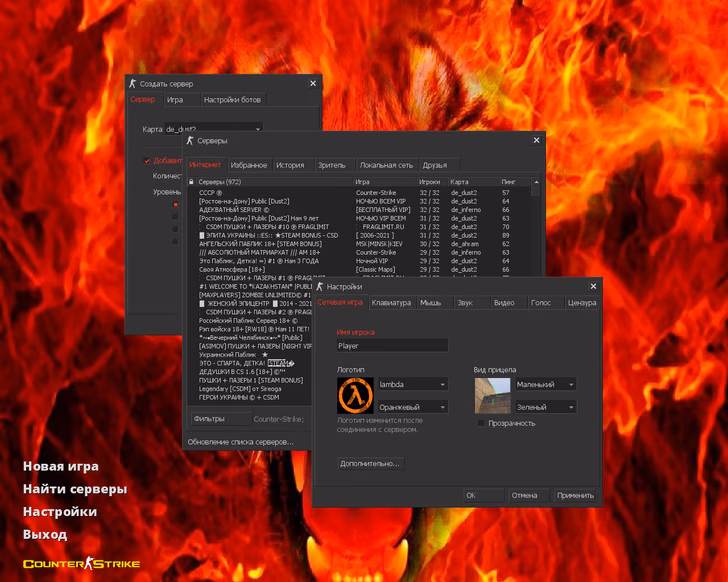The width and height of the screenshot is (728, 582).
Task: Click the crosshair preview thumbnail
Action: (x=490, y=396)
